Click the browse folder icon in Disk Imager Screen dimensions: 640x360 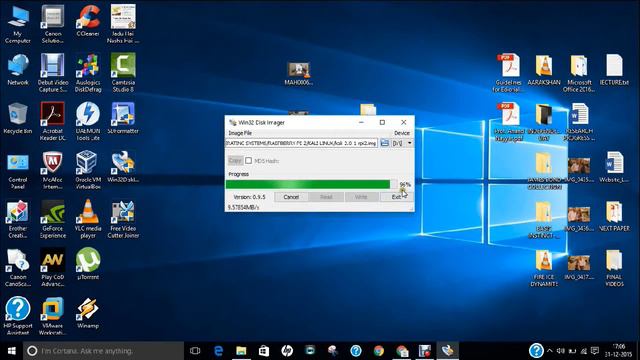[x=384, y=143]
